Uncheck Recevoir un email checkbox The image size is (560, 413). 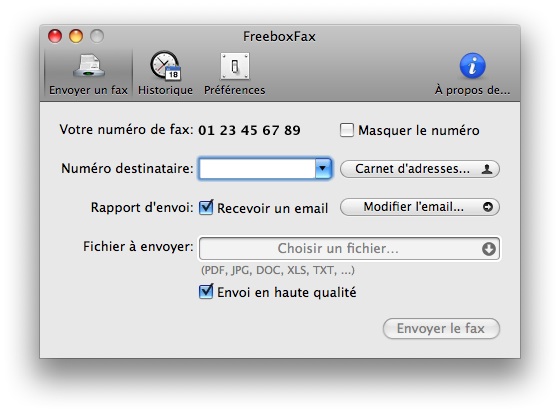point(206,207)
